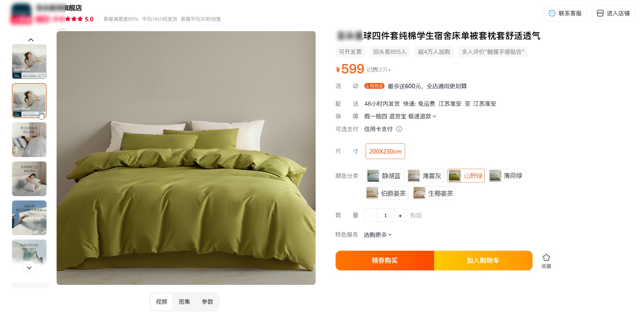The image size is (644, 313).
Task: Click the 收藏 star favorite icon
Action: [x=546, y=257]
